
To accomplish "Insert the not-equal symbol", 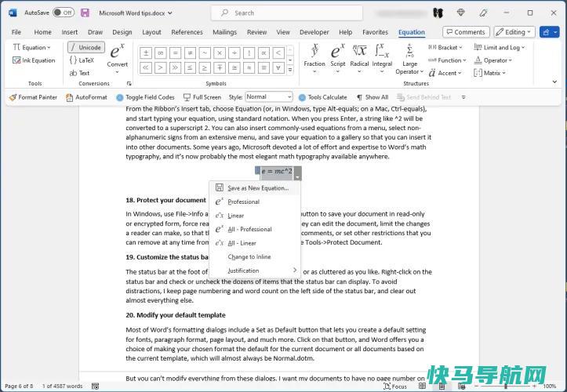I will [191, 53].
